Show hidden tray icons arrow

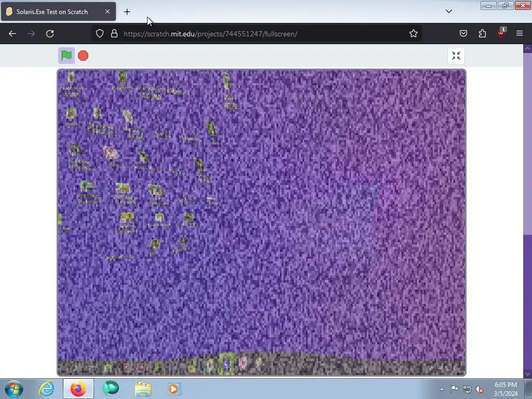442,389
